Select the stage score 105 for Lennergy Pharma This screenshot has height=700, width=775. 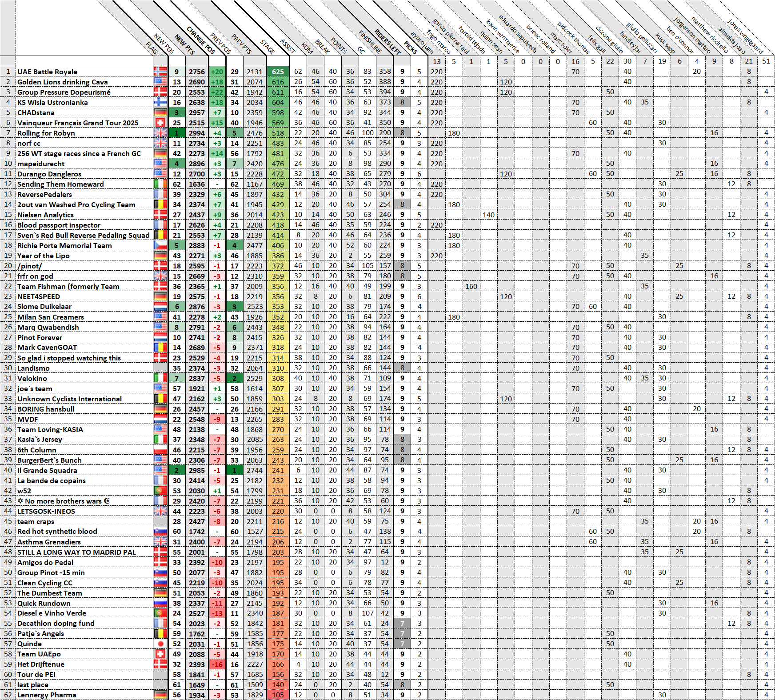click(x=278, y=695)
